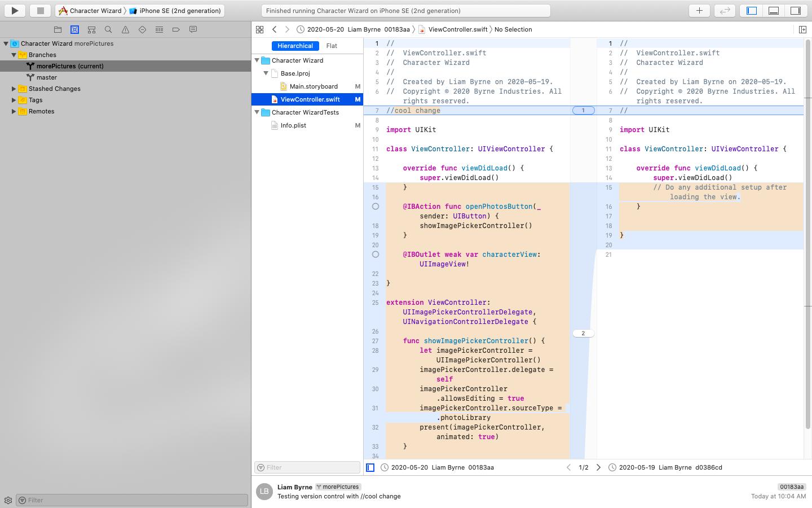The height and width of the screenshot is (508, 812).
Task: Click the morePictures branch tag in commit info
Action: [x=337, y=487]
